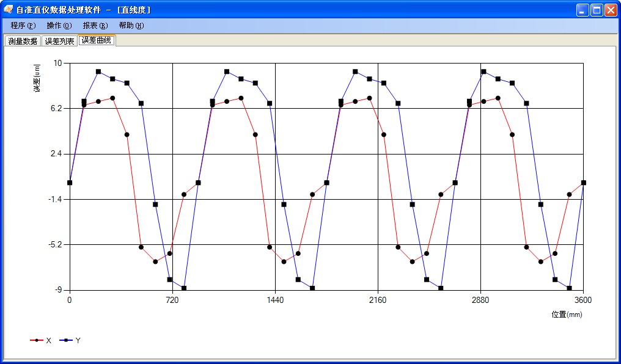Click the 误差[um] vertical axis title
The image size is (621, 364).
click(x=37, y=78)
